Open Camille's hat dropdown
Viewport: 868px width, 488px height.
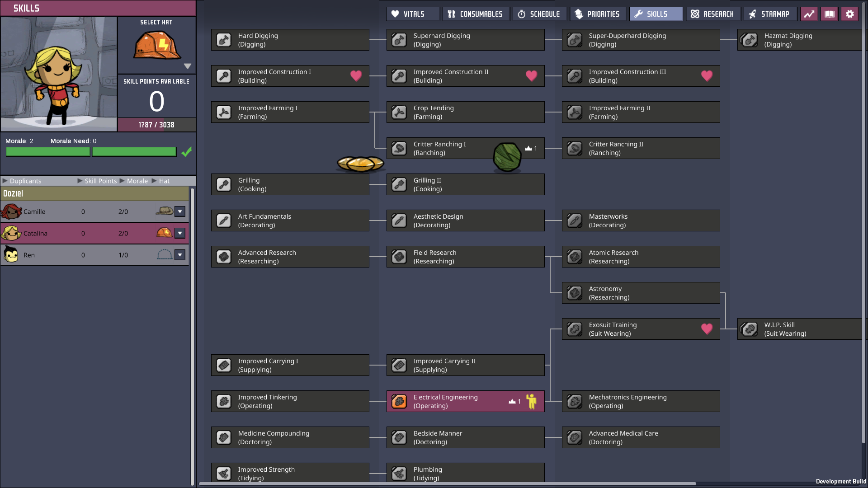pos(180,211)
